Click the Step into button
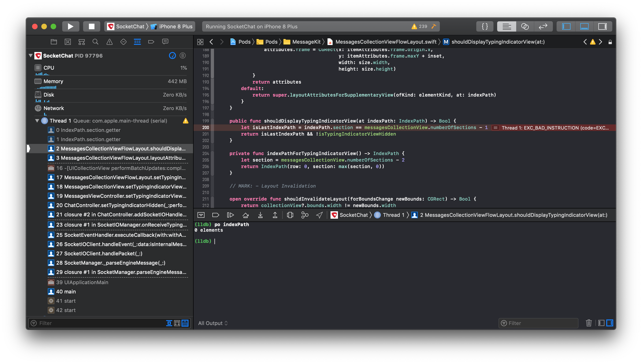Viewport: 642px width, 364px height. [260, 215]
